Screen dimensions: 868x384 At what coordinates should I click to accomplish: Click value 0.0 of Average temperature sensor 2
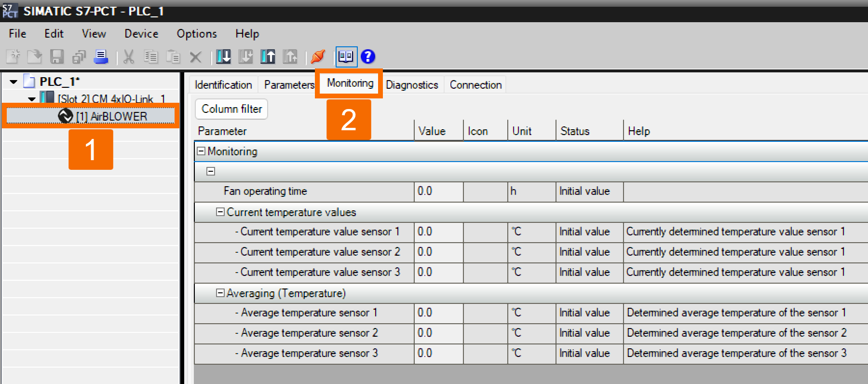[425, 333]
